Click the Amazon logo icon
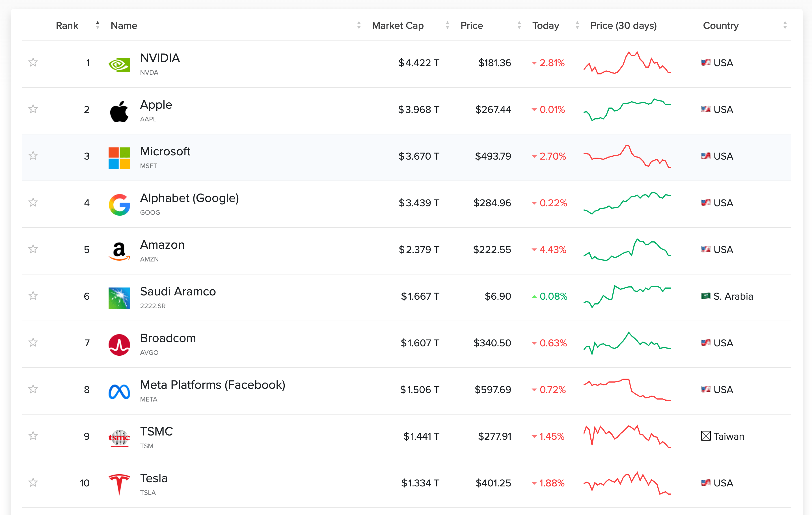 click(x=119, y=251)
